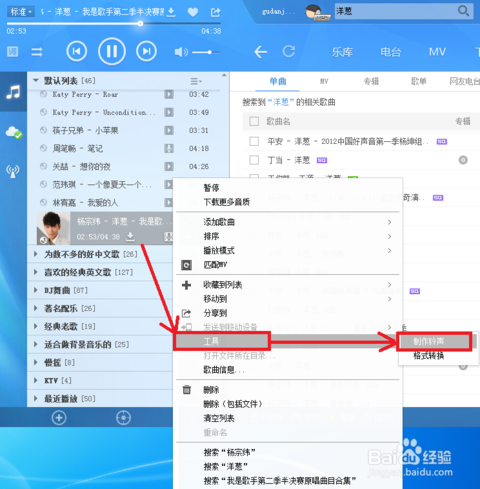The width and height of the screenshot is (480, 489).
Task: Check the 平安 - 洋葱 2012中国好声音 row
Action: click(x=254, y=141)
